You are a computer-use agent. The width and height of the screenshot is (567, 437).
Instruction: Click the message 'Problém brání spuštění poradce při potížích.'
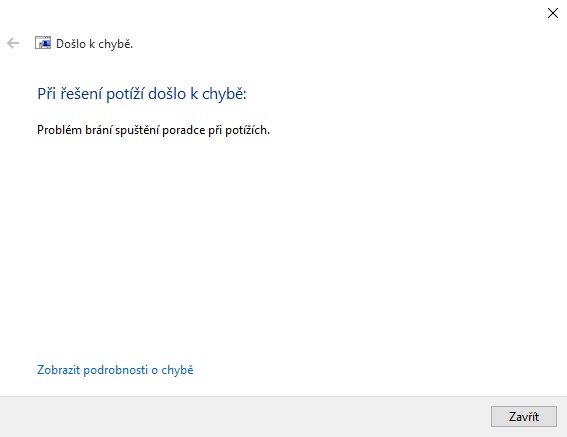tap(153, 130)
